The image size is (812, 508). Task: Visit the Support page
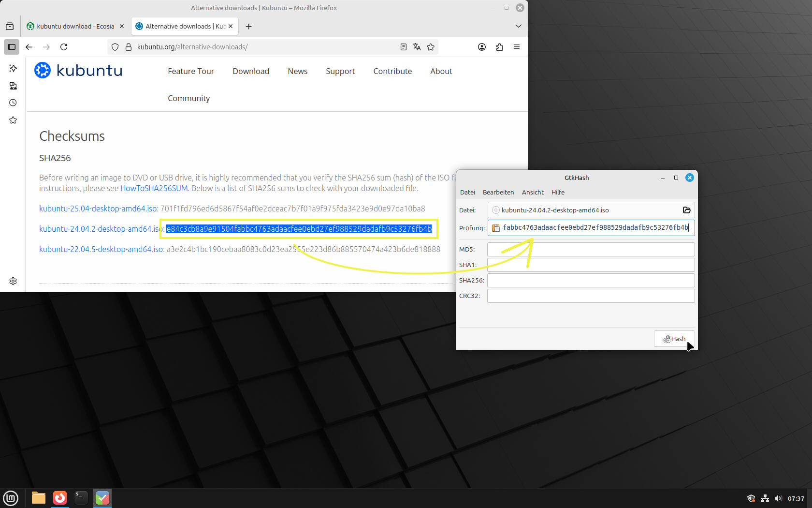(340, 71)
